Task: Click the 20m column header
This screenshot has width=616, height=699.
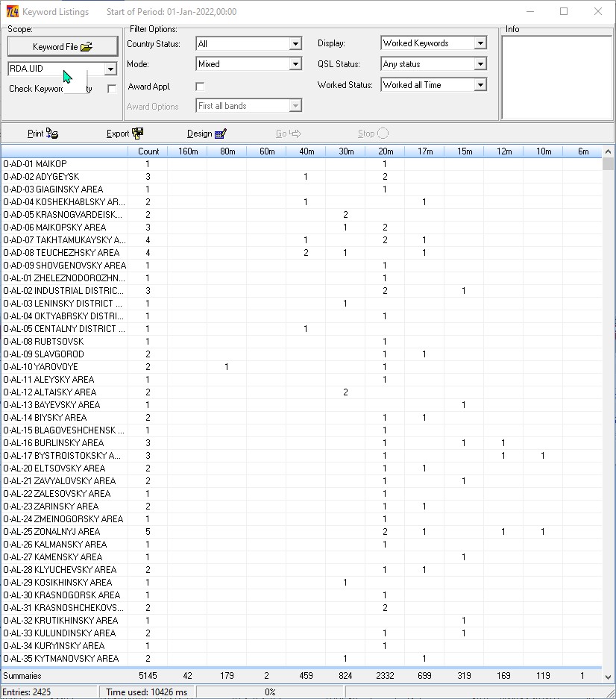Action: click(386, 151)
